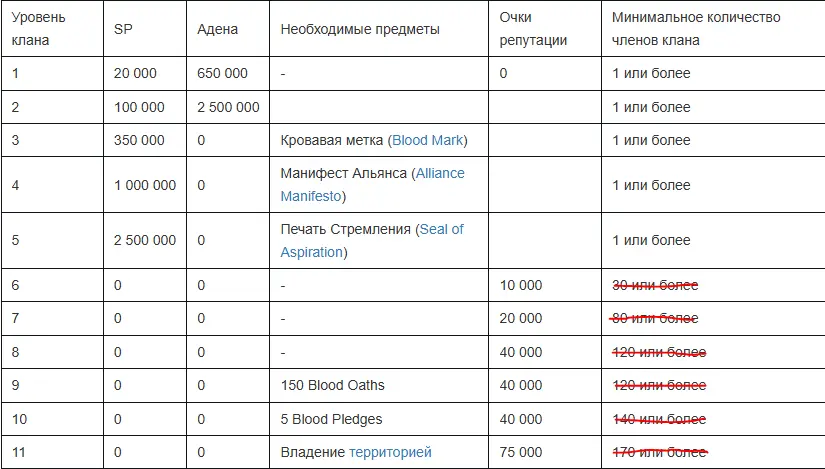This screenshot has height=469, width=825.
Task: Click the территорией link in row 11
Action: (x=390, y=453)
